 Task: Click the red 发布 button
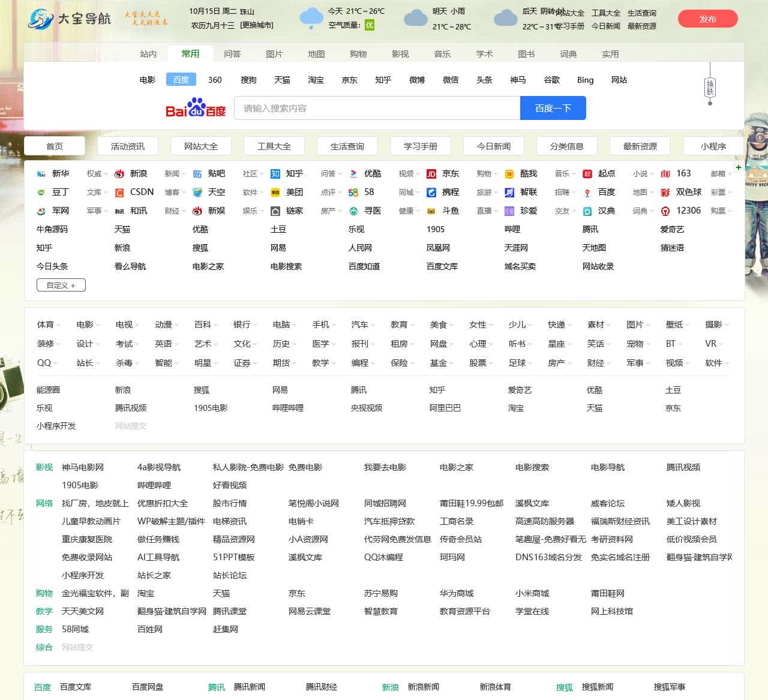click(707, 19)
